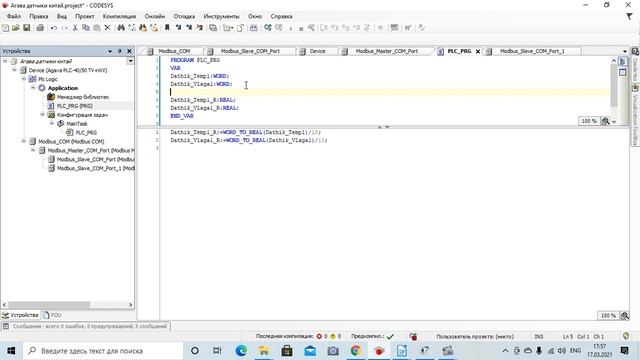Create a new project with toolbar icon
Screen dimensions: 640x360
pos(5,28)
